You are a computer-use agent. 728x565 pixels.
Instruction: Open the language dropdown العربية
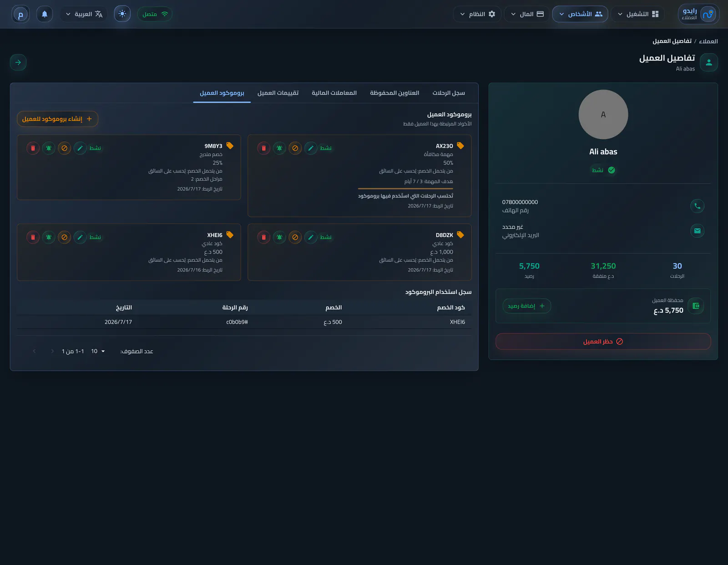84,14
